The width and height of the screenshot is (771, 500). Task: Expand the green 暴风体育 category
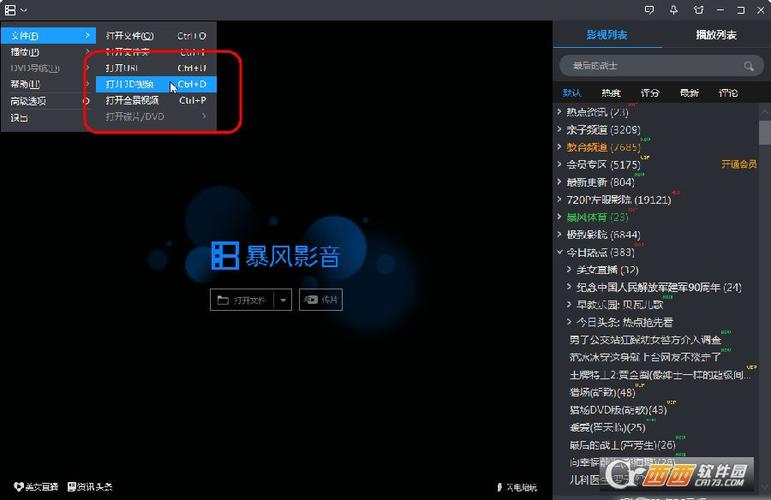560,217
